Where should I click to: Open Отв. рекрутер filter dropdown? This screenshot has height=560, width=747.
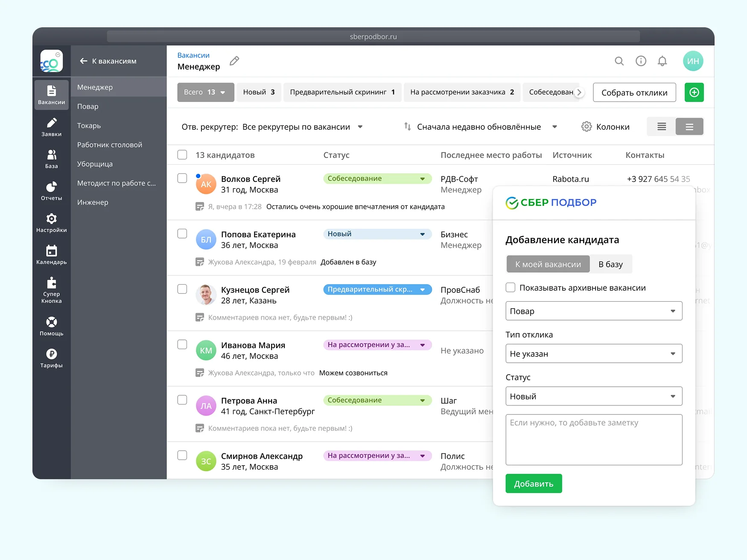(x=272, y=127)
